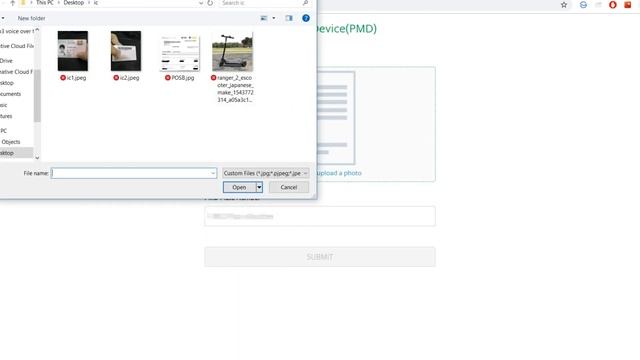The width and height of the screenshot is (640, 360).
Task: Click the folder icon in address bar
Action: pos(23,3)
